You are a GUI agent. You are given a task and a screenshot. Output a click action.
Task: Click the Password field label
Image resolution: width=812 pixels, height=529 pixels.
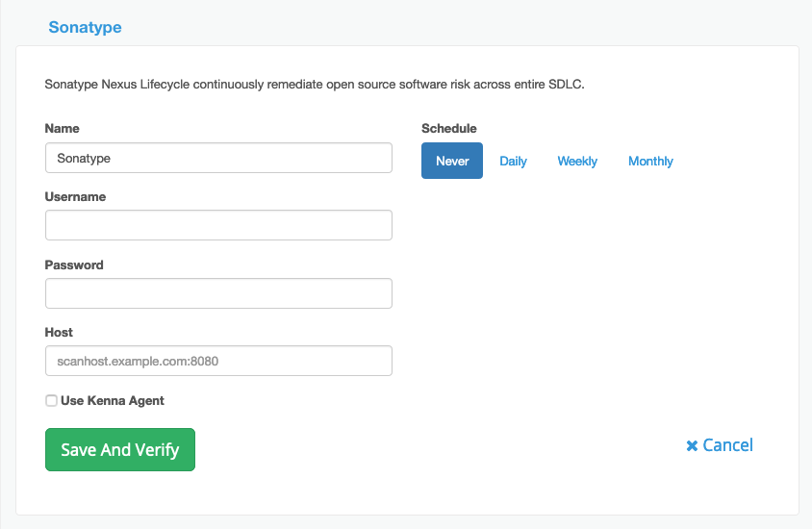(74, 265)
